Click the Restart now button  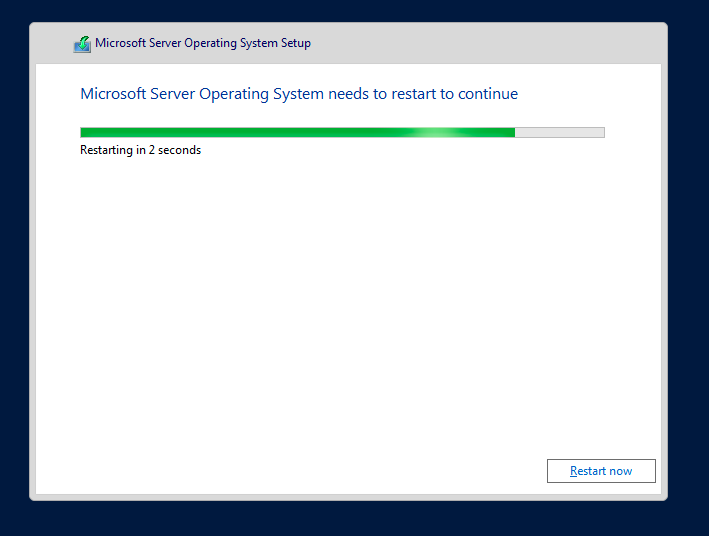click(x=601, y=471)
